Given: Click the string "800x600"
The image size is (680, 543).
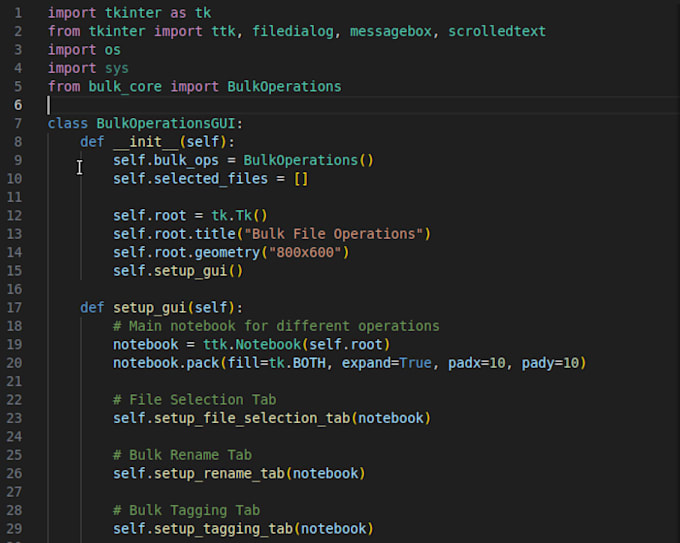Looking at the screenshot, I should [x=305, y=252].
